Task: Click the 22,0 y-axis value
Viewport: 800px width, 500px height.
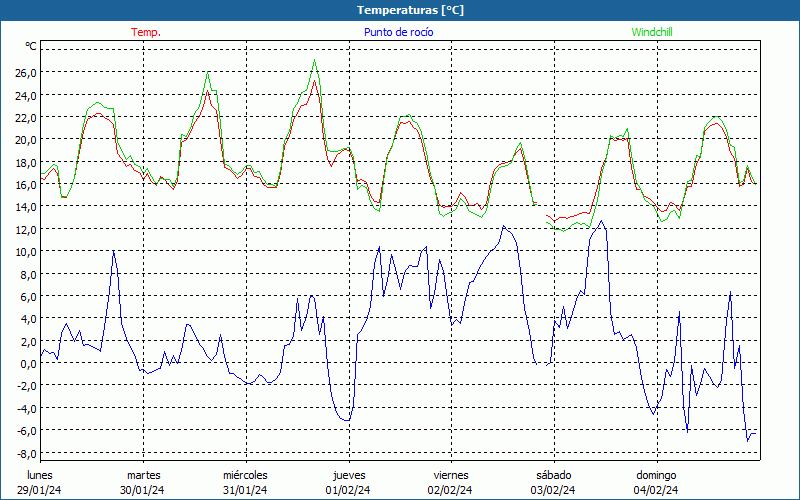Action: 26,117
